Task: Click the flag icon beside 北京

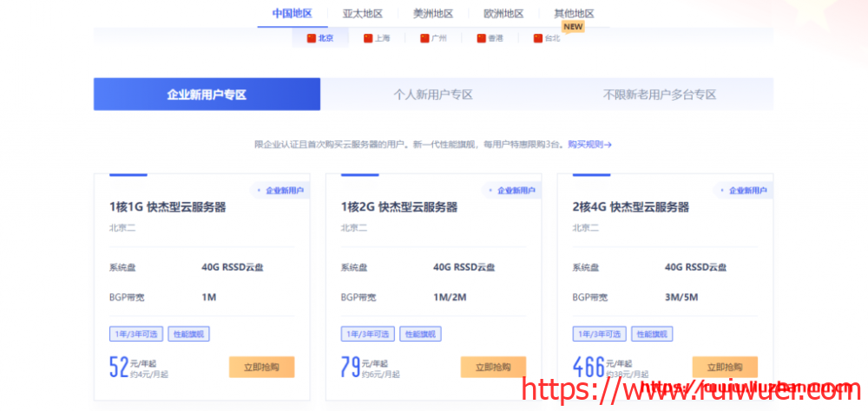Action: point(311,38)
